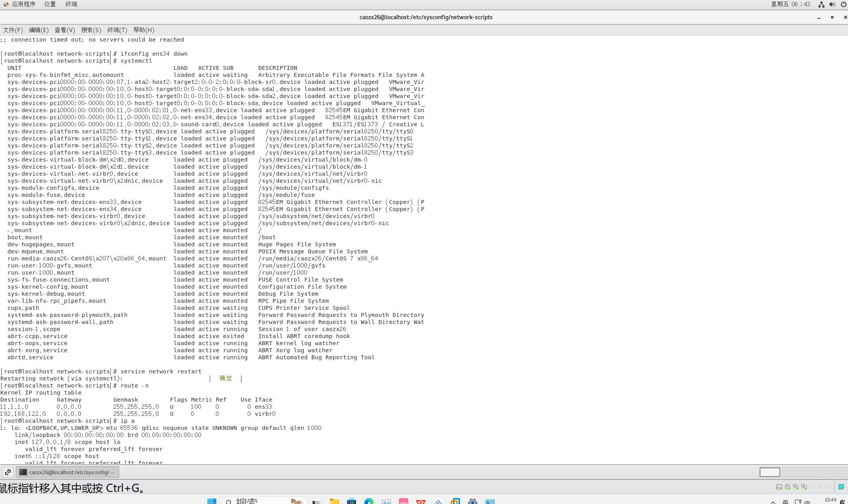Click the terminal window button in taskbar
The height and width of the screenshot is (504, 848).
coord(68,472)
